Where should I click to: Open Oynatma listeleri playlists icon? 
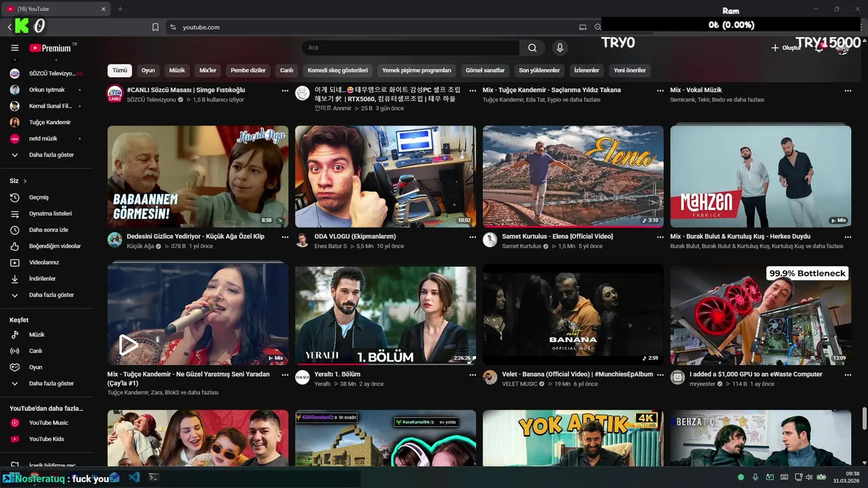[14, 213]
